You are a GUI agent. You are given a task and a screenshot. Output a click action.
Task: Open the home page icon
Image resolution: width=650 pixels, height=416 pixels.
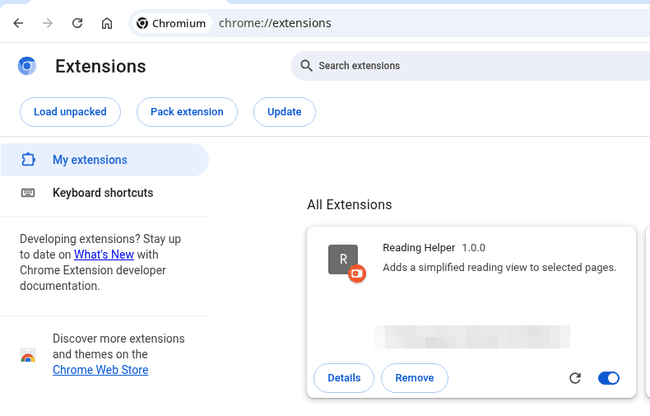107,23
